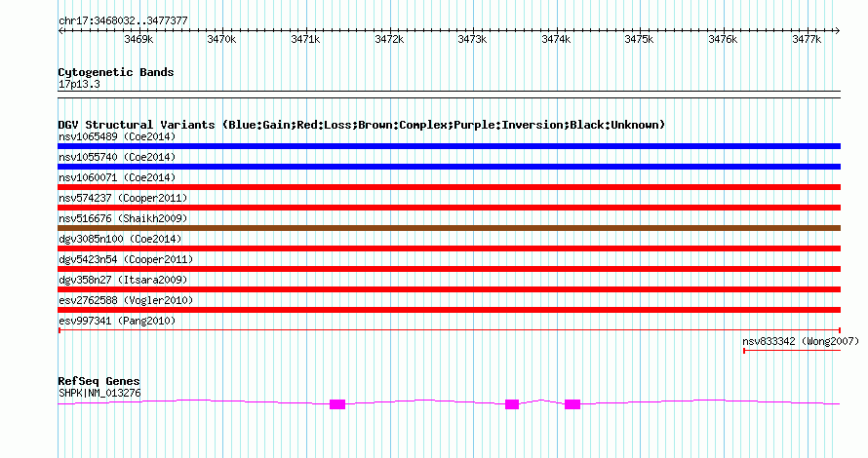Click the ruler's left arrowhead

tap(60, 31)
